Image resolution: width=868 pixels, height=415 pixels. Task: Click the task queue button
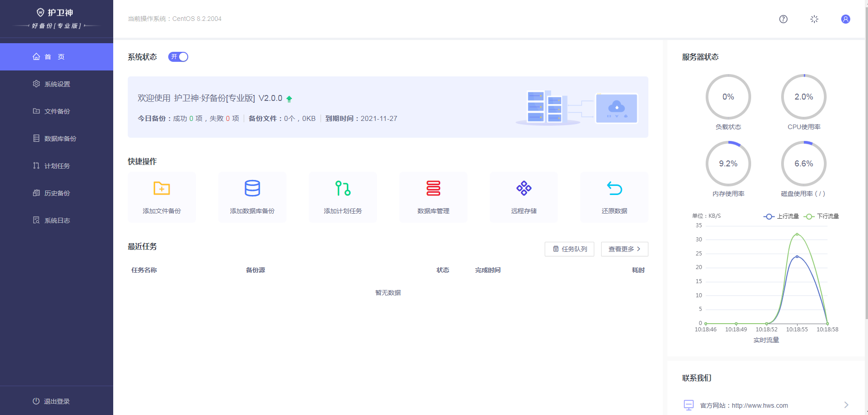tap(569, 249)
